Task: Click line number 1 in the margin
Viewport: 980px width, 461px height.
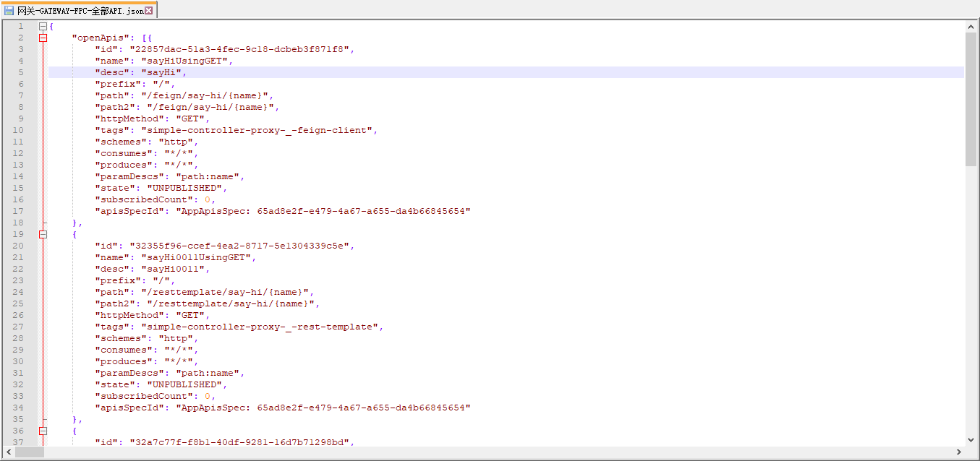Action: click(20, 26)
